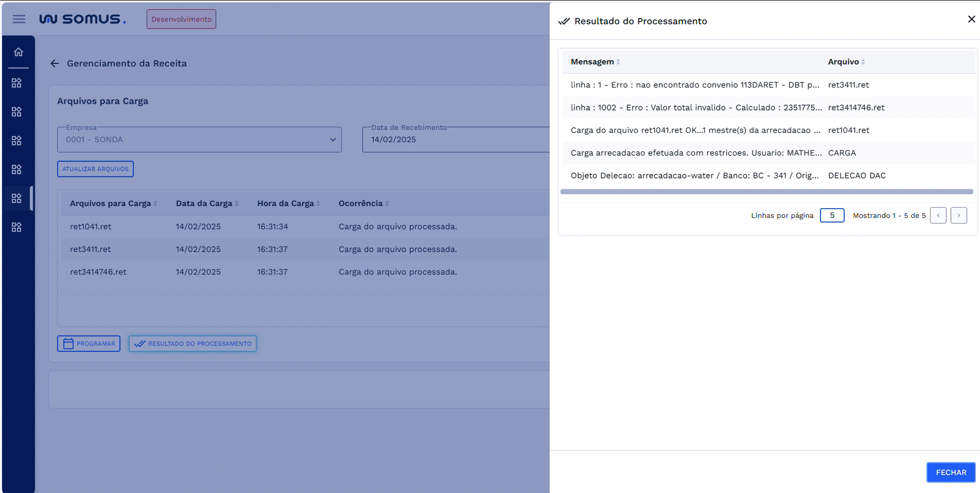Click the FECHAR button
The image size is (980, 493).
click(x=950, y=472)
